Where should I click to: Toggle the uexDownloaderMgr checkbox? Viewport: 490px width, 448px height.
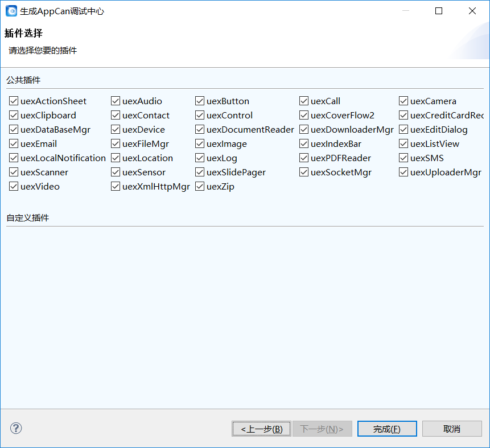coord(304,129)
